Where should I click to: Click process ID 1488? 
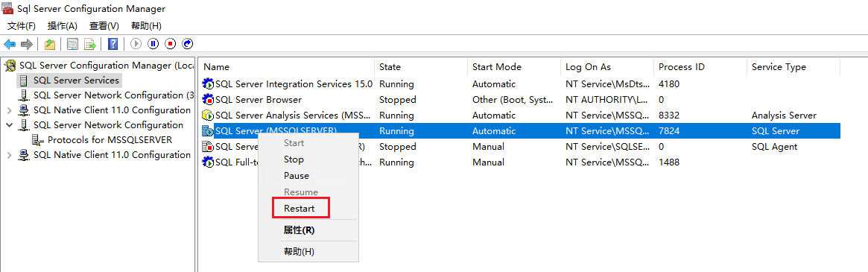click(x=669, y=162)
